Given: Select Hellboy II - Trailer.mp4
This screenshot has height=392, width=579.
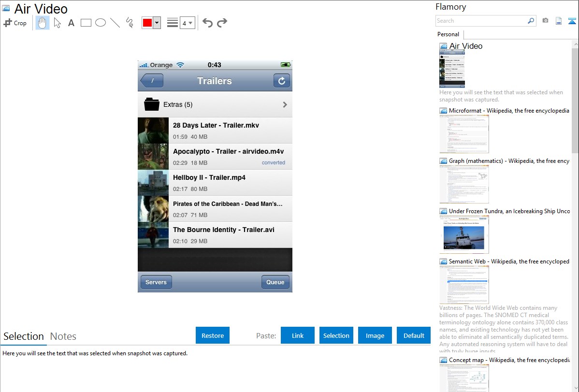Looking at the screenshot, I should coord(215,183).
